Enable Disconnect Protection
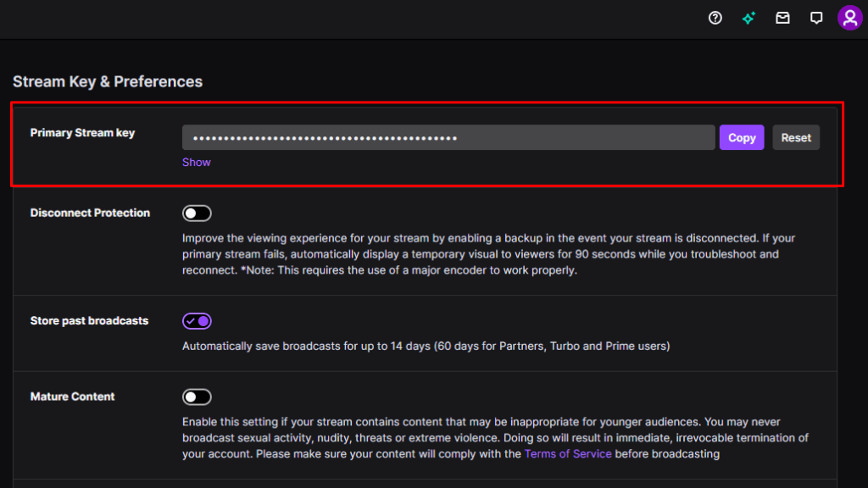Image resolution: width=868 pixels, height=488 pixels. click(197, 213)
